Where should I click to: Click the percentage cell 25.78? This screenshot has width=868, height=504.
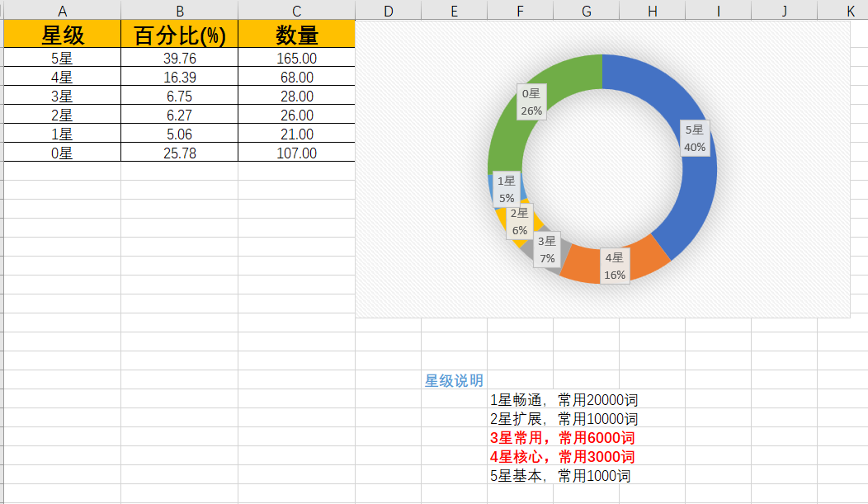[x=179, y=152]
